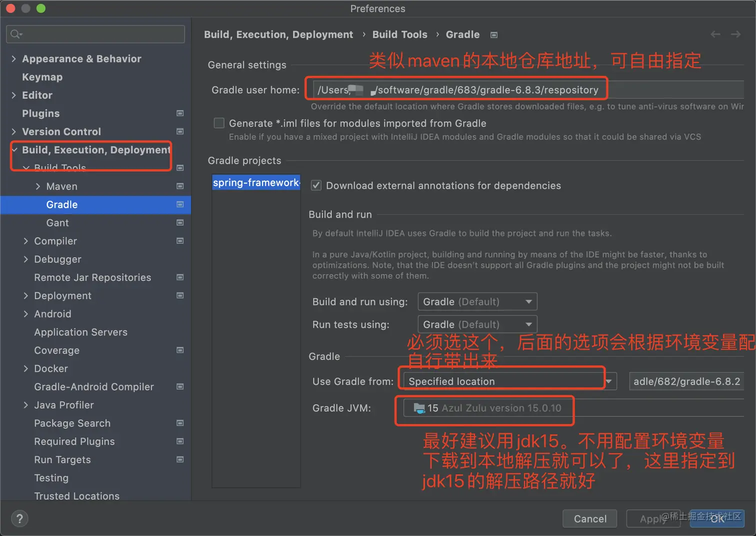This screenshot has height=536, width=756.
Task: Click the Gradle user home path field
Action: (528, 90)
